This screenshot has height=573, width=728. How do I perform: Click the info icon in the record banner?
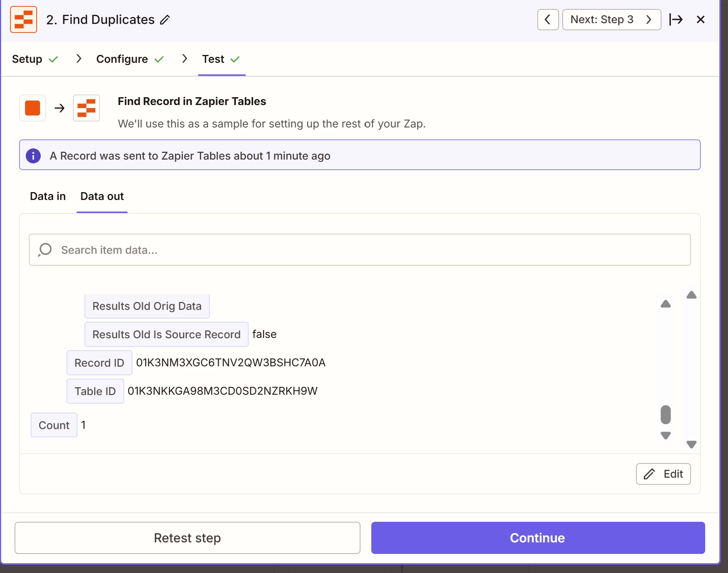[33, 155]
